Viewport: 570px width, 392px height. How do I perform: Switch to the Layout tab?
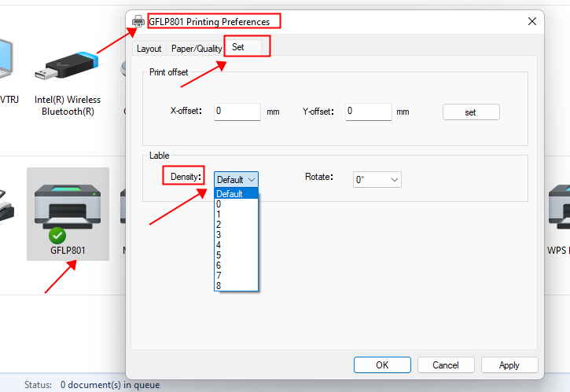coord(149,49)
